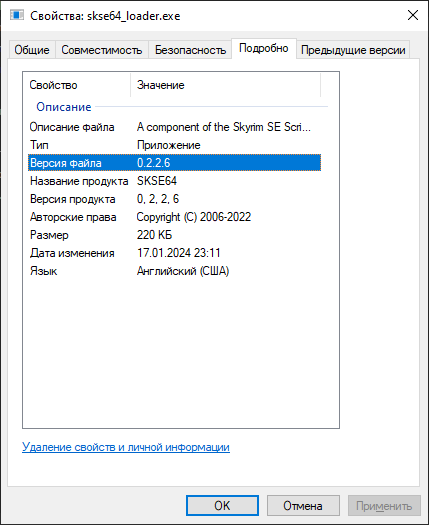Select the Описание файла row
This screenshot has height=525, width=429.
tap(174, 127)
